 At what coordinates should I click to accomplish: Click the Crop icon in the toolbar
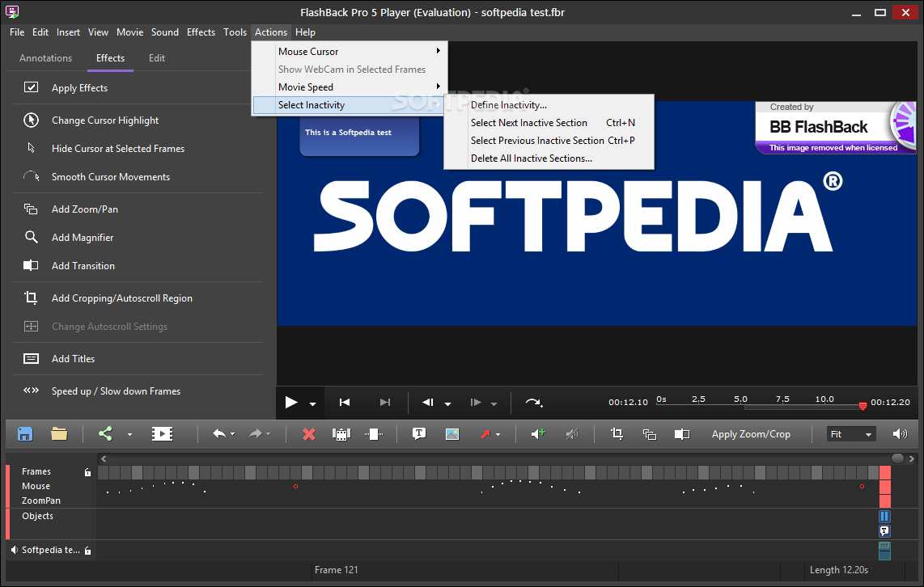tap(617, 434)
